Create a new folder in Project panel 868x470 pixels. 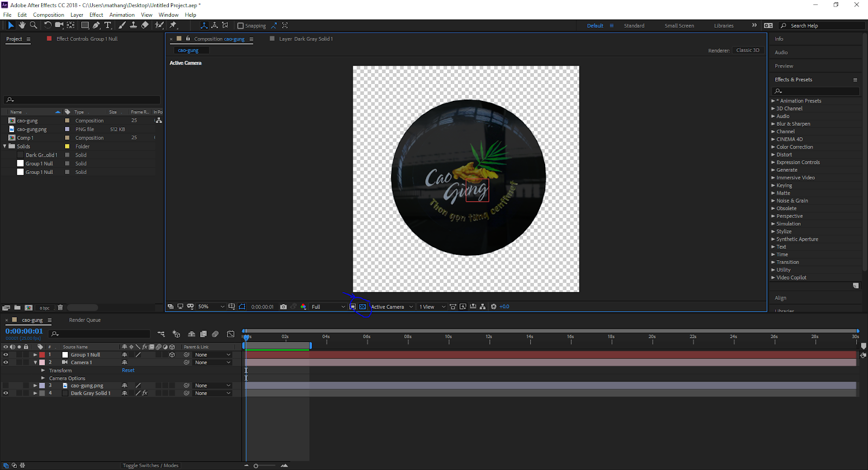tap(17, 307)
